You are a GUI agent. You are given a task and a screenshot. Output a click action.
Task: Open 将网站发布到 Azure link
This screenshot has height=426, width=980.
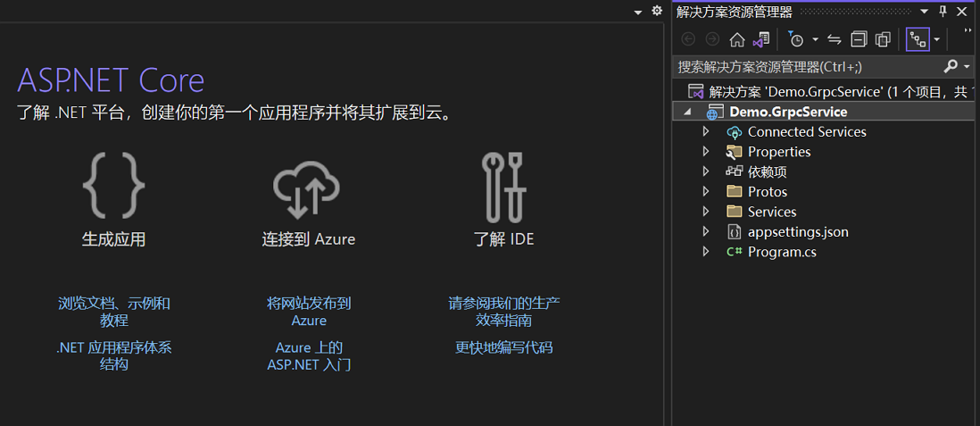[309, 313]
